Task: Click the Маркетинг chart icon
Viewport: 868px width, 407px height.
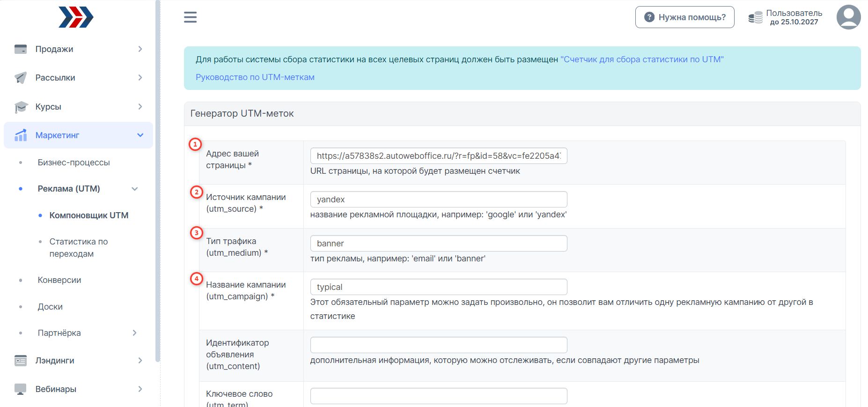Action: tap(21, 135)
